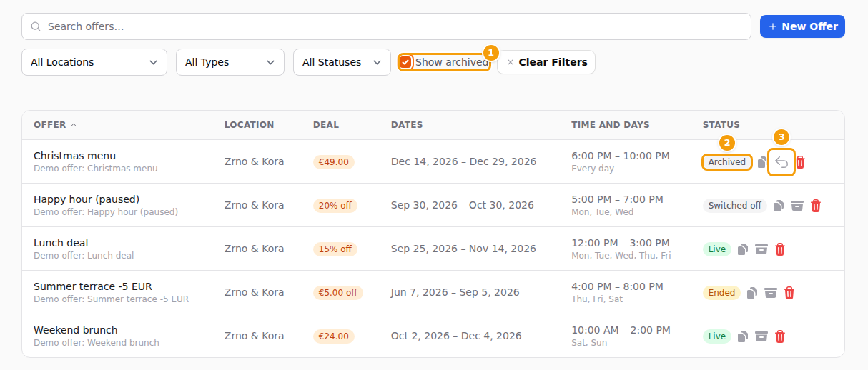Delete the Weekend brunch offer
Viewport: 868px width, 370px height.
780,336
